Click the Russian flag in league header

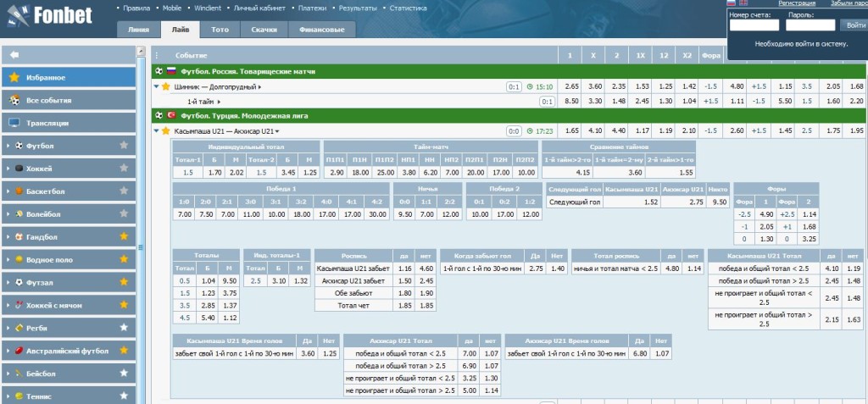[171, 71]
